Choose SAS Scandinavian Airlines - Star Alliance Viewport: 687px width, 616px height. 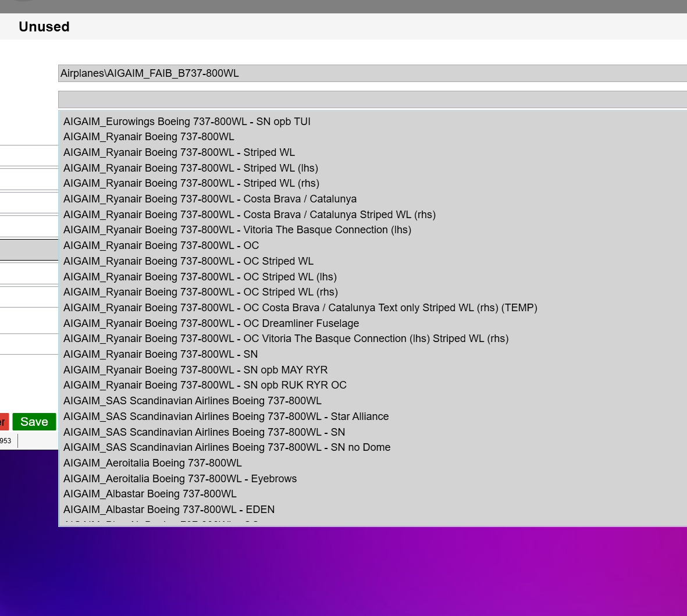pos(226,416)
